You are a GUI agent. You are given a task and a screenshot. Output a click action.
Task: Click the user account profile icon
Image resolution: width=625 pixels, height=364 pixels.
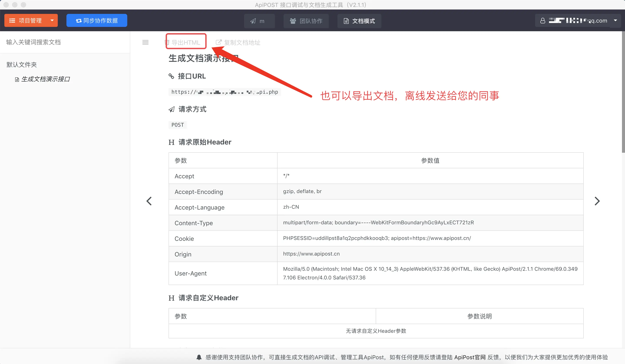click(542, 21)
